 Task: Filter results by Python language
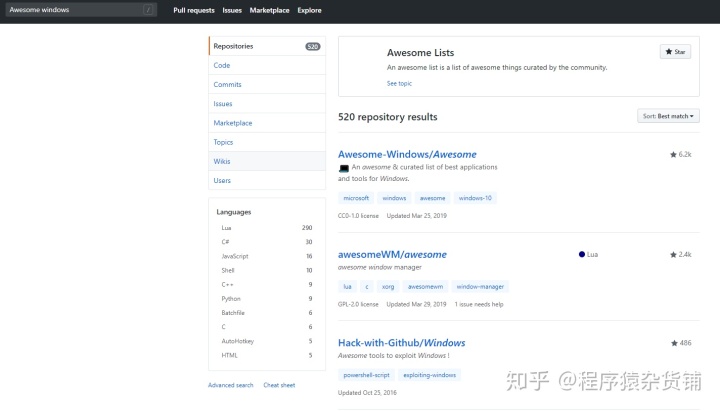267,299
